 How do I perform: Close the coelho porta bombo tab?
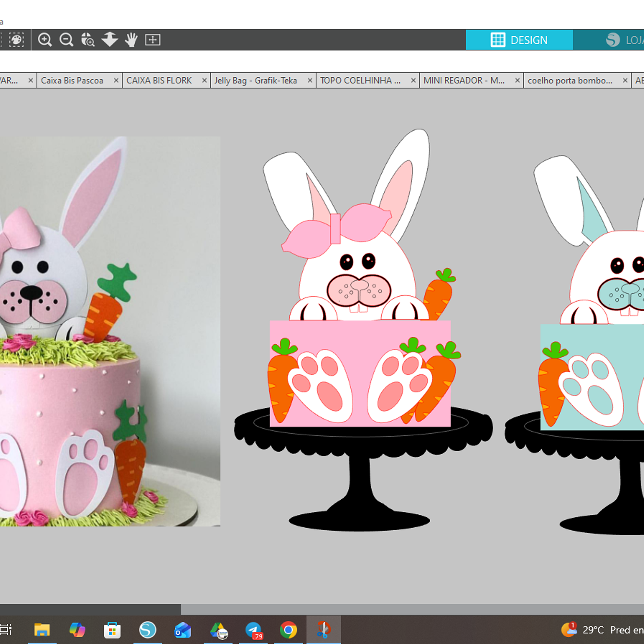tap(625, 81)
